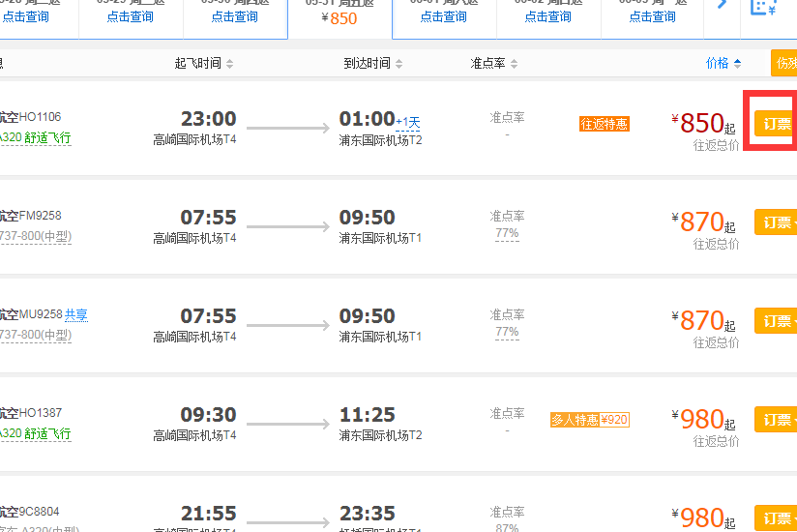Viewport: 797px width, 532px height.
Task: Click the 往返特惠 tag on HO1106
Action: 605,124
